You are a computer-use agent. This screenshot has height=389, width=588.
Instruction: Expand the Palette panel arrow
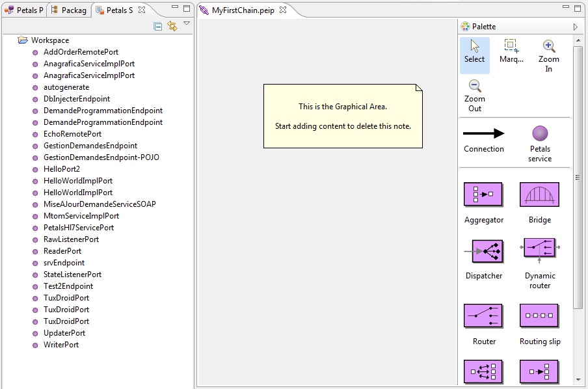coord(575,27)
